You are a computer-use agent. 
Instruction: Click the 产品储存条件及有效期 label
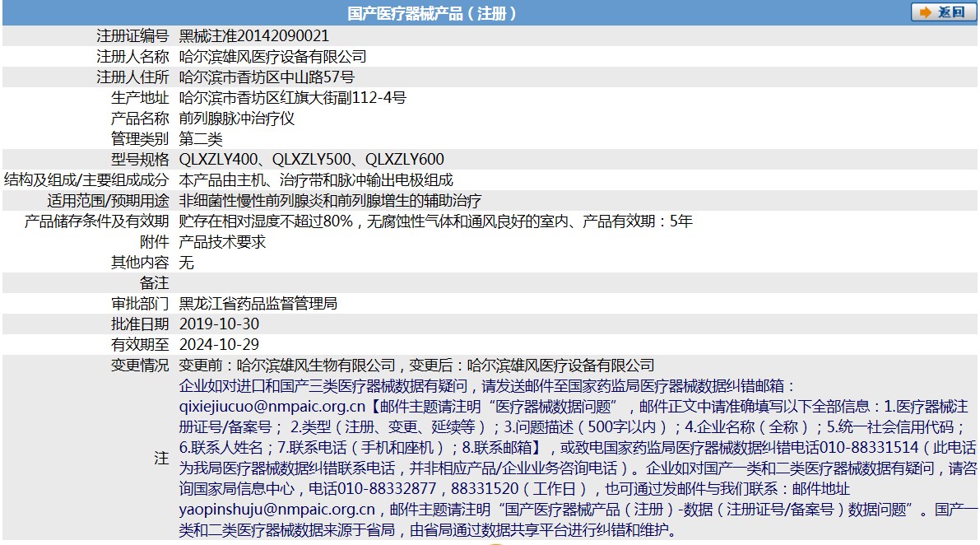(97, 221)
